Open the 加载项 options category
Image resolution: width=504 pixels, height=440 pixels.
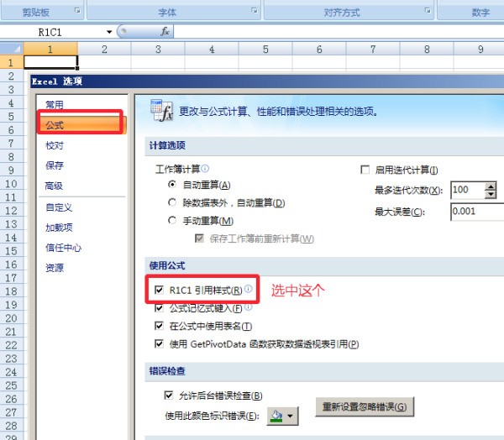point(59,228)
